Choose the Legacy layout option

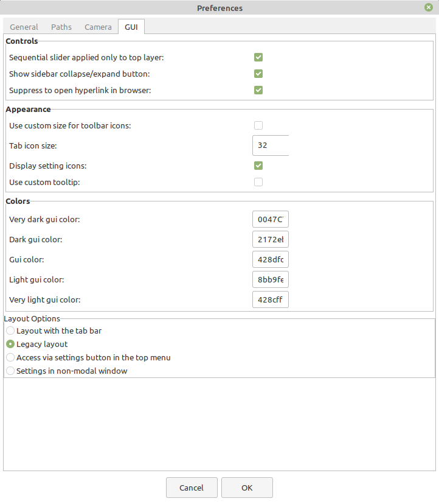pyautogui.click(x=10, y=344)
